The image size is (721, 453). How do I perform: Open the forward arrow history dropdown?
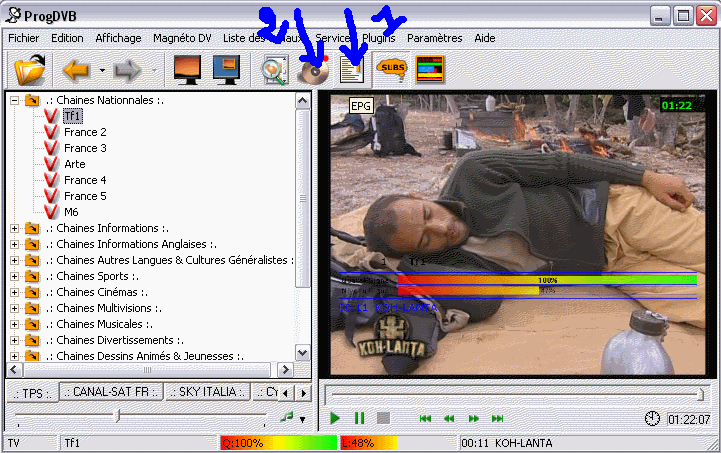154,70
